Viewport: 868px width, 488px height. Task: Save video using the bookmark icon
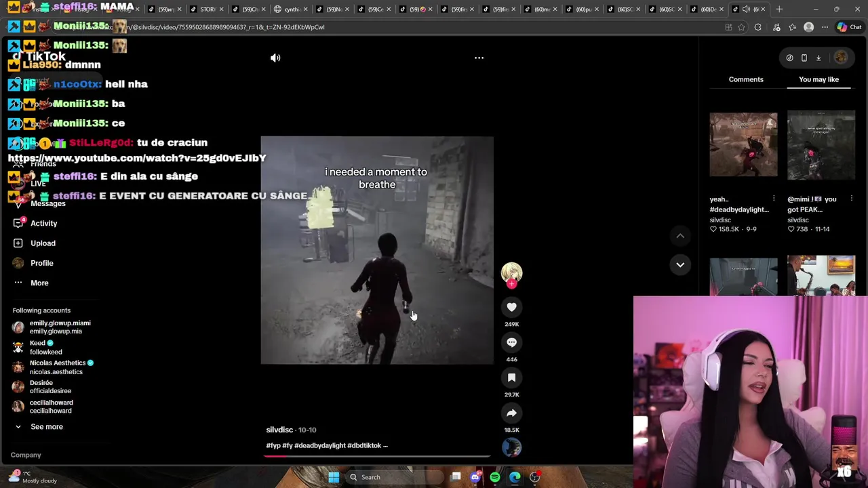tap(511, 378)
